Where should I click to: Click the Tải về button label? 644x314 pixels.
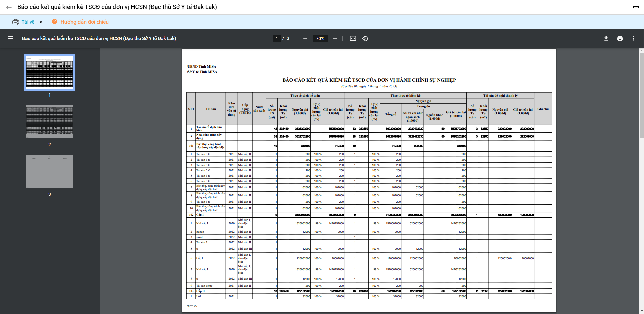click(28, 22)
